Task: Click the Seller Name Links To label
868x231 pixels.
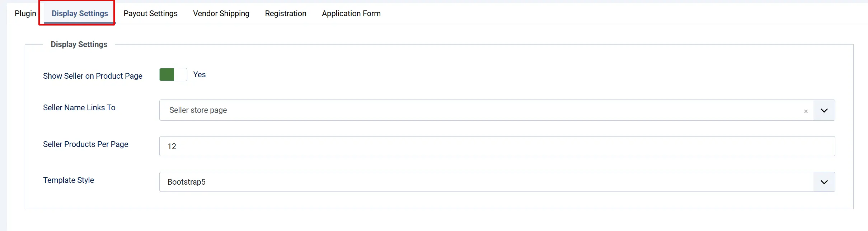Action: tap(79, 108)
